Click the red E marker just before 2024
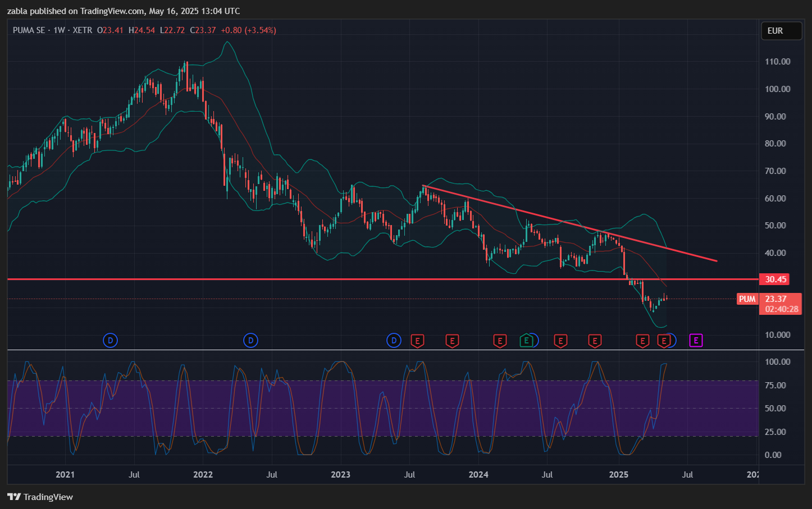The width and height of the screenshot is (812, 509). (x=452, y=341)
